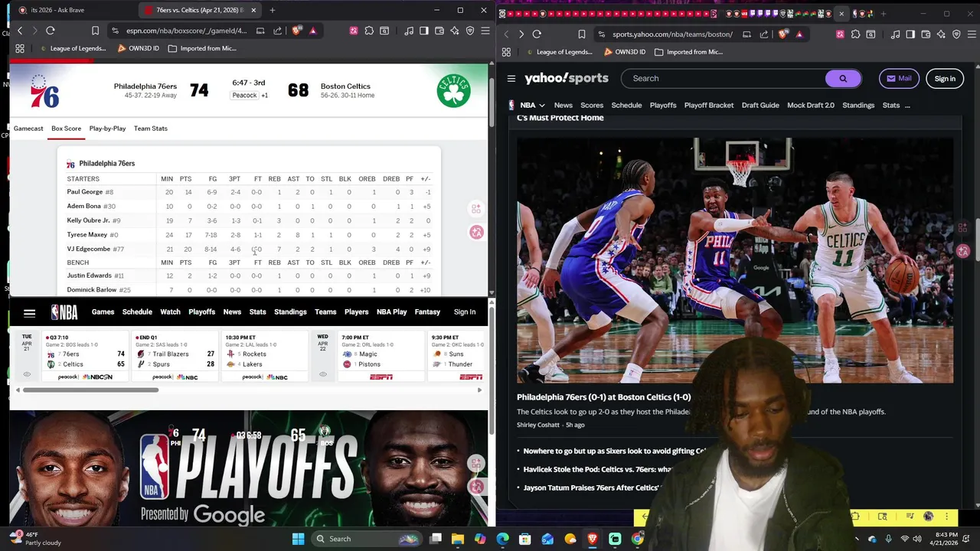Open Brave Shields in Yahoo window

pyautogui.click(x=782, y=34)
